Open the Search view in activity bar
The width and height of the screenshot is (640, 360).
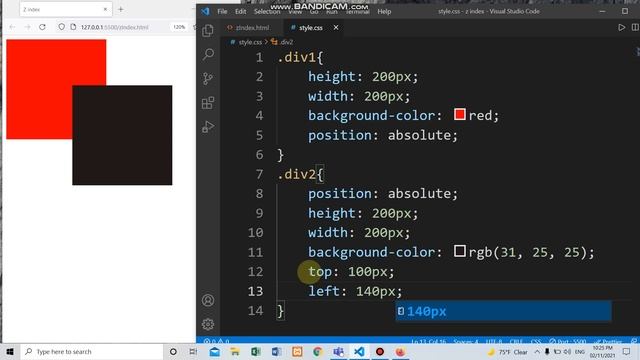click(x=208, y=54)
